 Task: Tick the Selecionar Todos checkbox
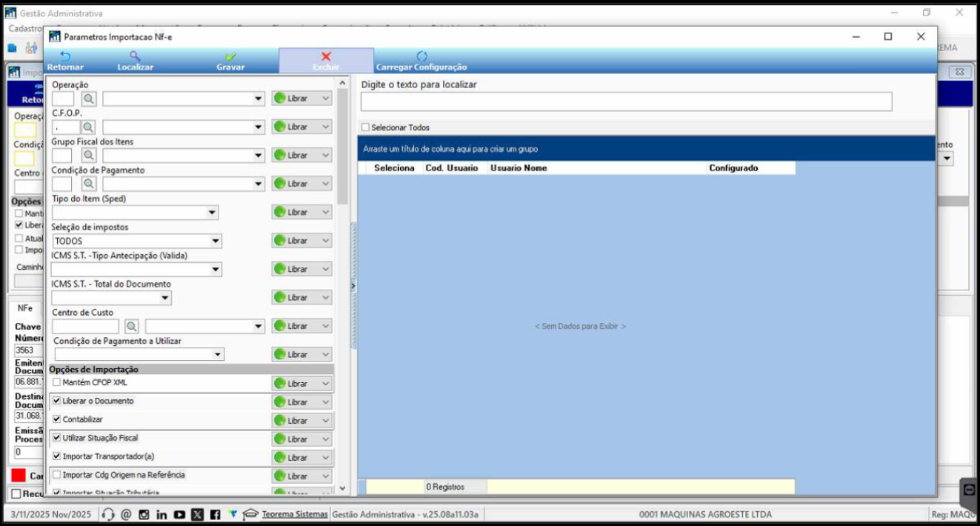[x=365, y=127]
